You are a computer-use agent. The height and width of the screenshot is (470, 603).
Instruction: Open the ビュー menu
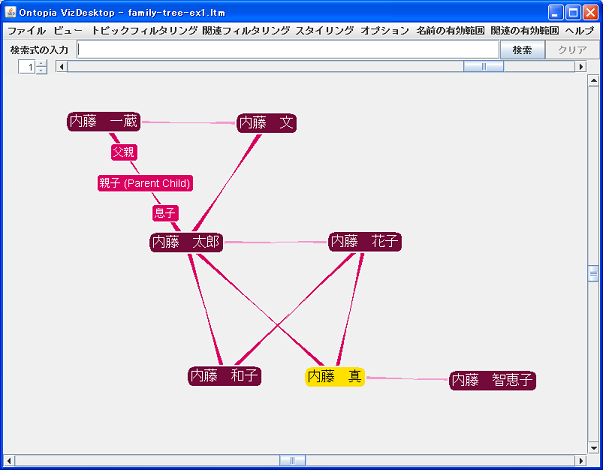pos(68,31)
